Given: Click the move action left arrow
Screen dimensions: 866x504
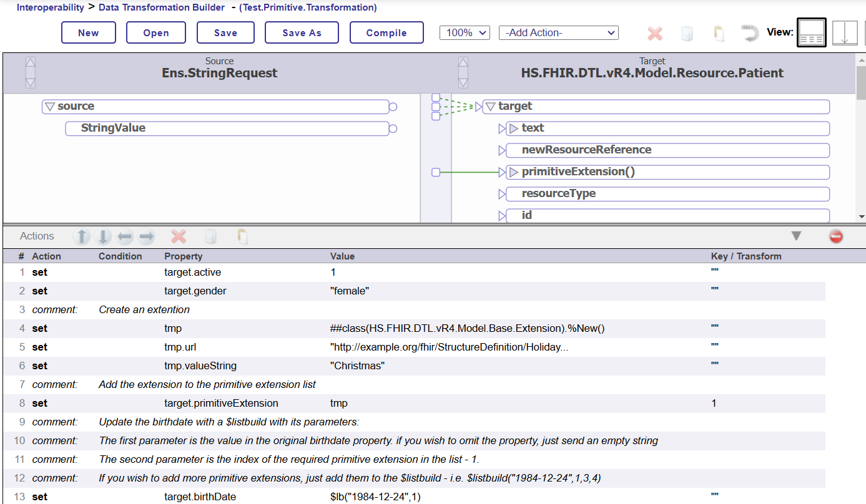Looking at the screenshot, I should click(125, 236).
